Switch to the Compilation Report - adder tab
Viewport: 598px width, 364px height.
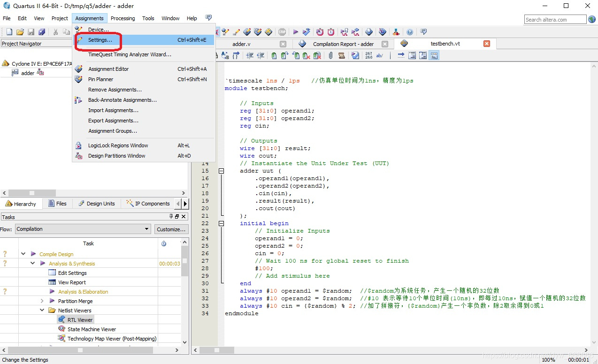click(343, 44)
